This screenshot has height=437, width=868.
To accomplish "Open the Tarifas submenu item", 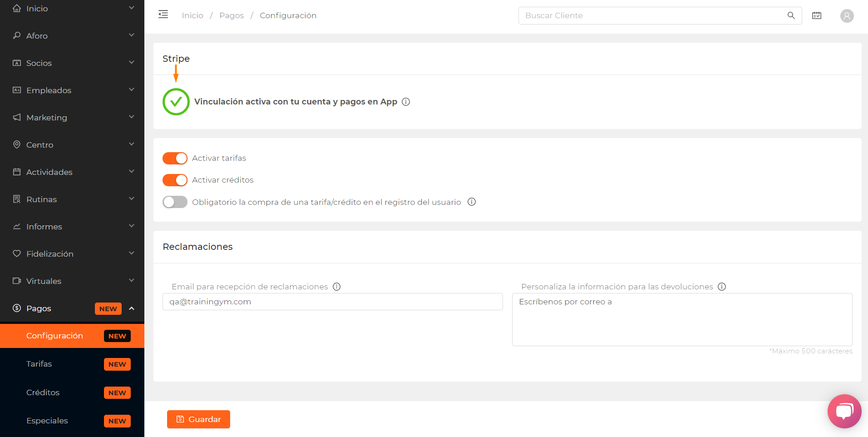I will coord(72,364).
